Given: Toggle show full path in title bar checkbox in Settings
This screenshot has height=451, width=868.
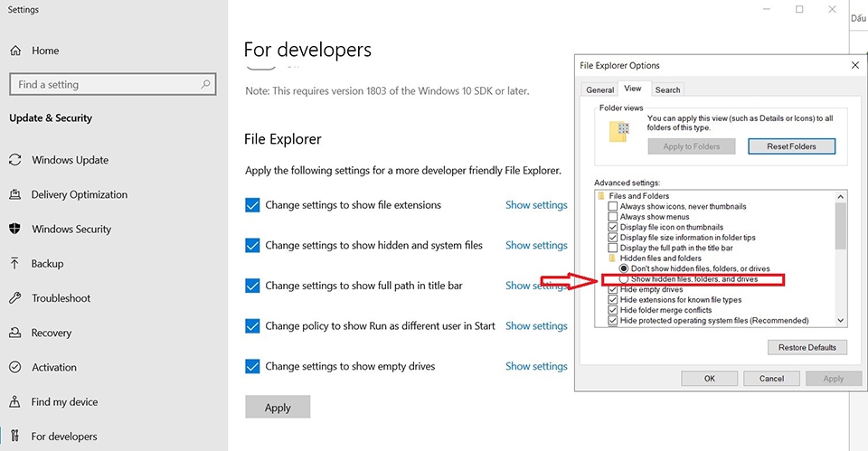Looking at the screenshot, I should click(252, 286).
